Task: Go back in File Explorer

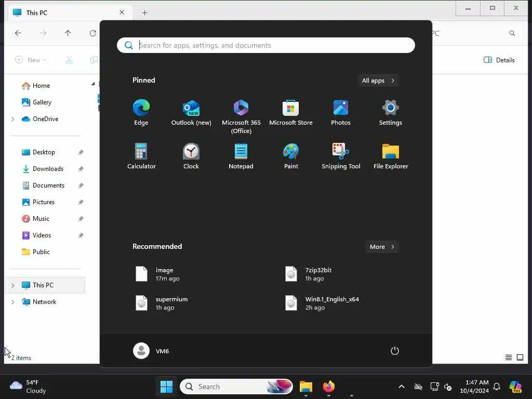Action: [x=18, y=33]
